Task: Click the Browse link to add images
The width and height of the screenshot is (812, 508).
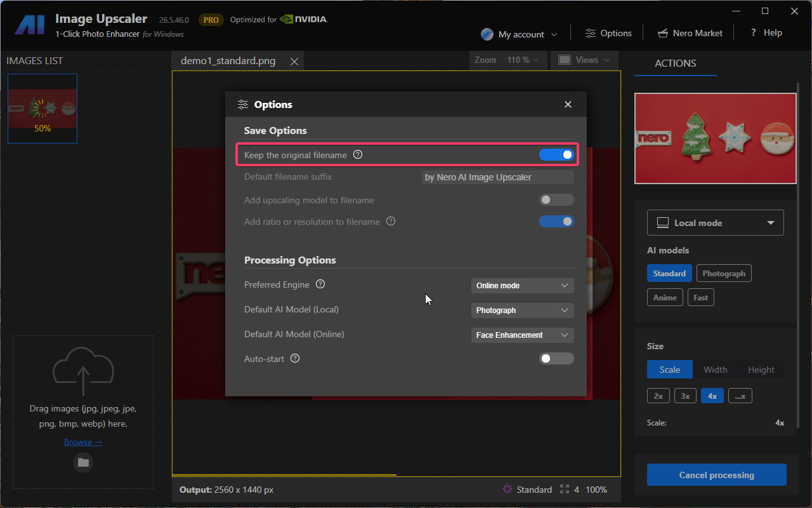Action: 82,441
